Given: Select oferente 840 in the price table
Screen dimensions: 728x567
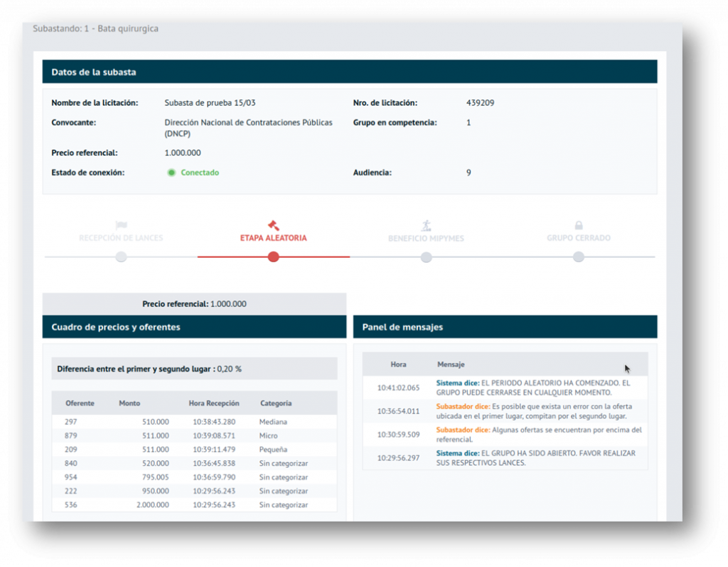Looking at the screenshot, I should click(71, 463).
